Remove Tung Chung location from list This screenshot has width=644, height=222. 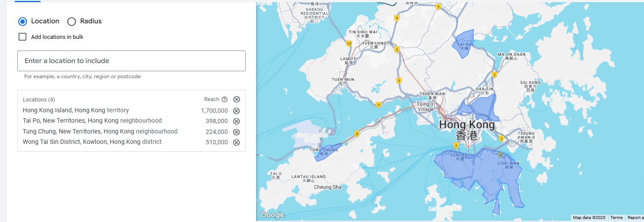[237, 132]
